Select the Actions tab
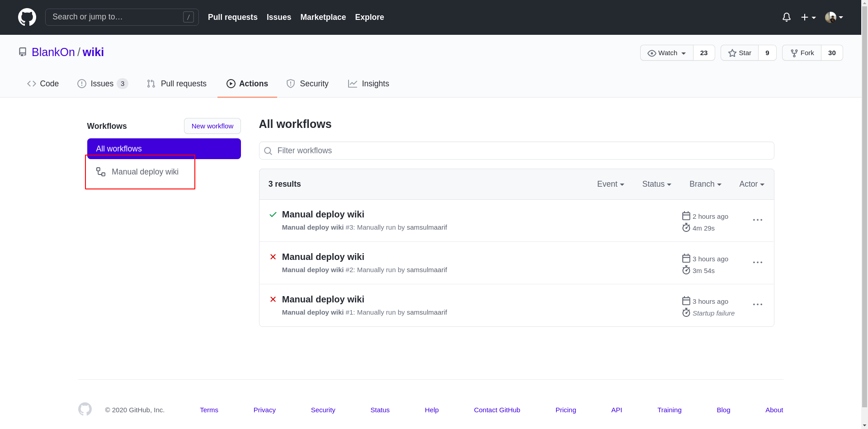 (x=247, y=84)
